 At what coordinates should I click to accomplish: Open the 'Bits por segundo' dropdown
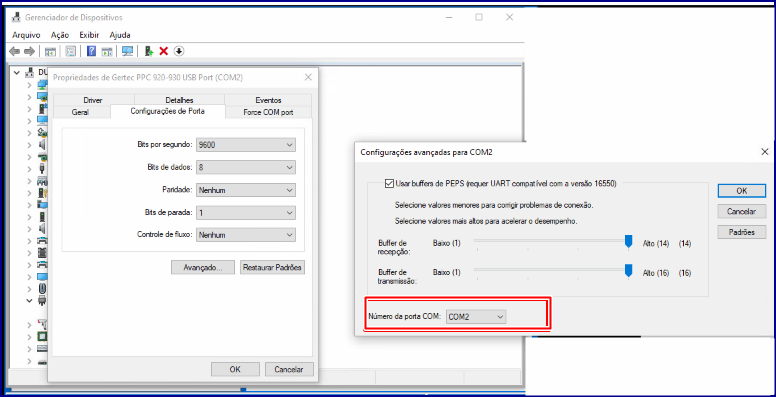coord(246,145)
